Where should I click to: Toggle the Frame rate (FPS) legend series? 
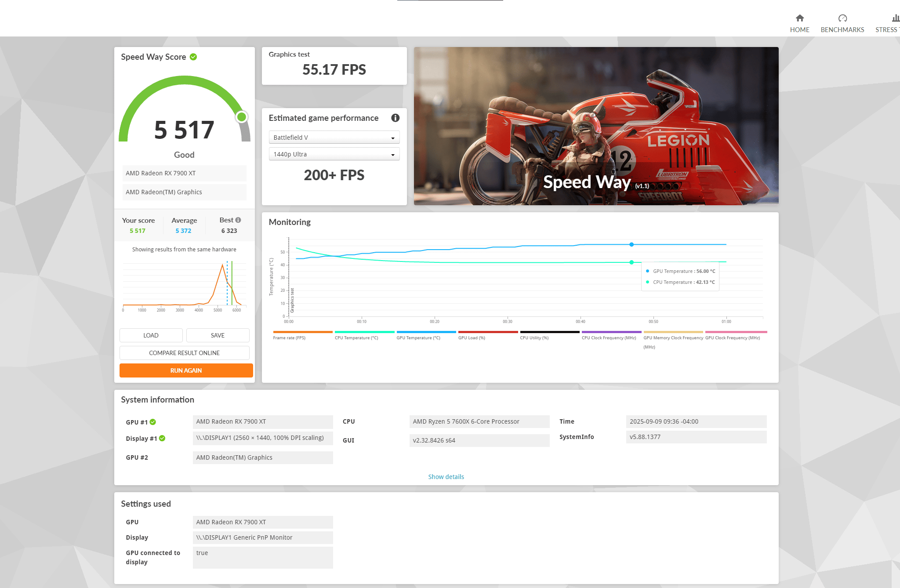tap(302, 335)
